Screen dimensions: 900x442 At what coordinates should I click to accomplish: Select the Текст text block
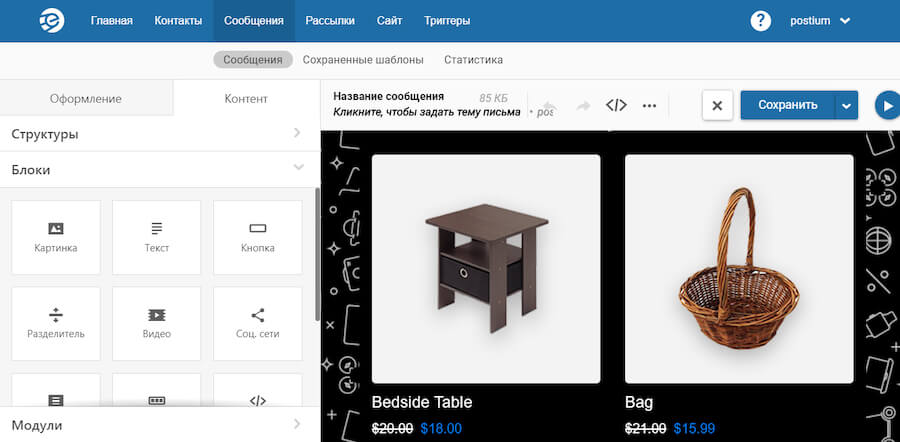(x=156, y=237)
